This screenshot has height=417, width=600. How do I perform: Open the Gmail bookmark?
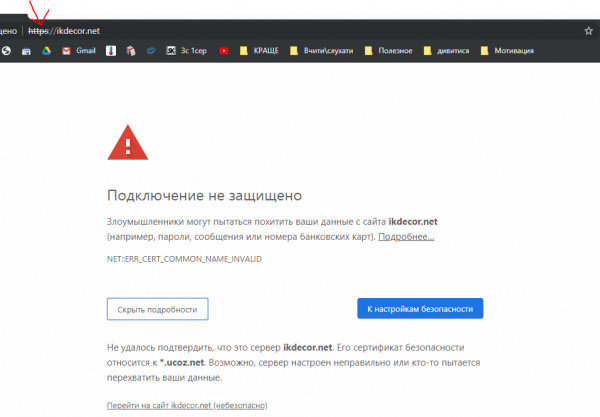(78, 51)
